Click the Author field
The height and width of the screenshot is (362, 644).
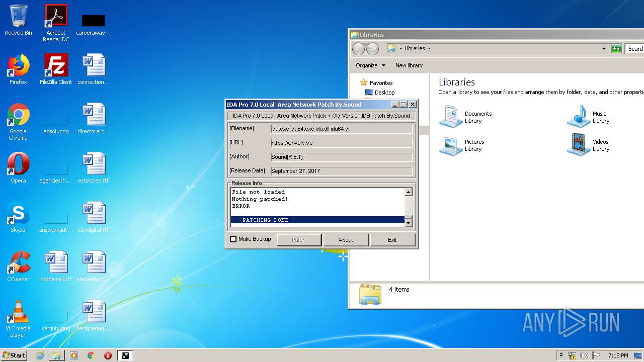click(x=341, y=157)
